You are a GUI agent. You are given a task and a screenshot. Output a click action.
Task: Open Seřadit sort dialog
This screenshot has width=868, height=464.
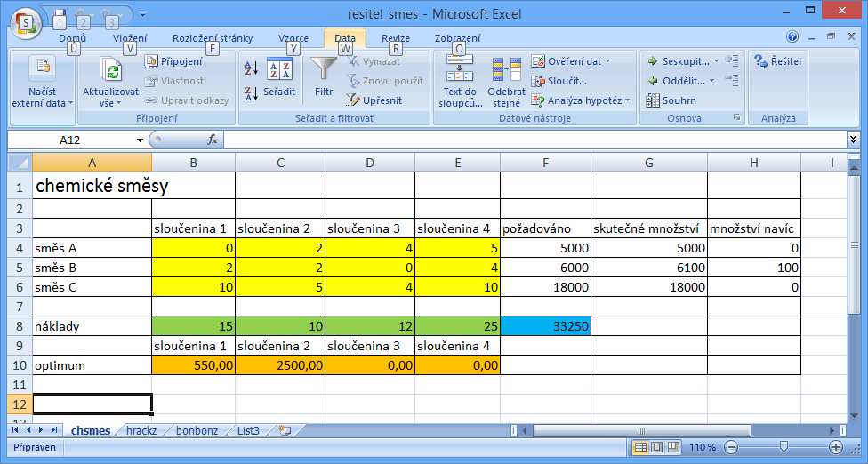(x=279, y=78)
